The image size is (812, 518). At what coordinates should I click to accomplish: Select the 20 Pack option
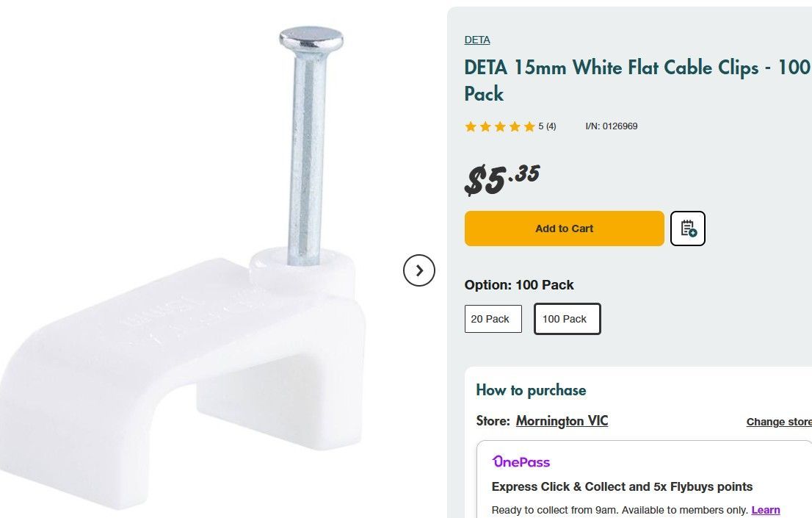pos(493,319)
